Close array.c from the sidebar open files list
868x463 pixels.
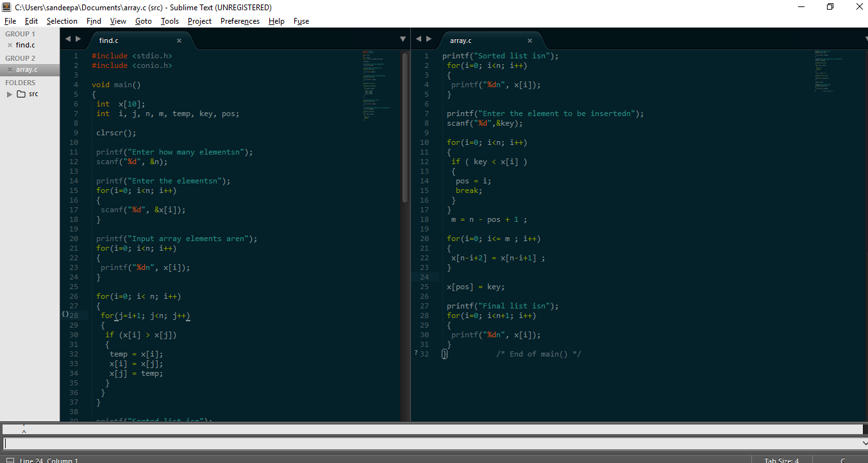coord(10,70)
